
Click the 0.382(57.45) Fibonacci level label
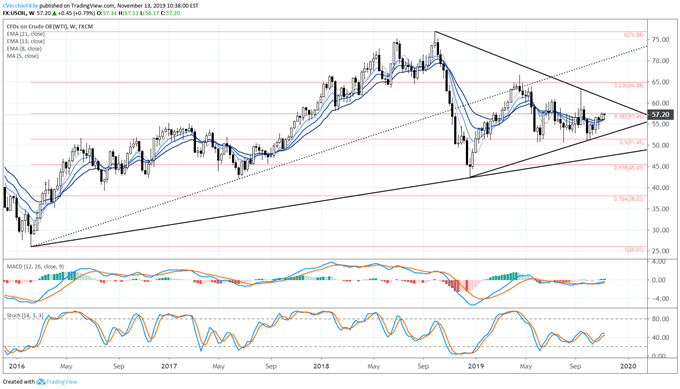630,117
